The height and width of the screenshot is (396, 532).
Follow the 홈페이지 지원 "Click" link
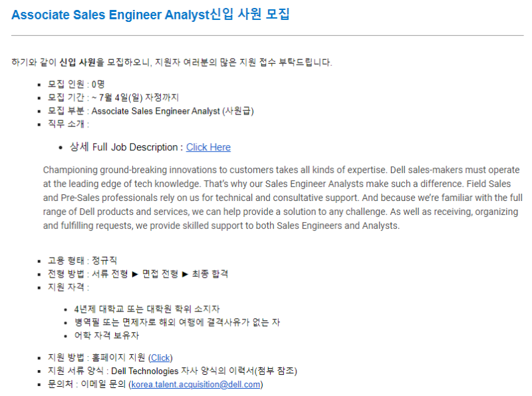(160, 357)
